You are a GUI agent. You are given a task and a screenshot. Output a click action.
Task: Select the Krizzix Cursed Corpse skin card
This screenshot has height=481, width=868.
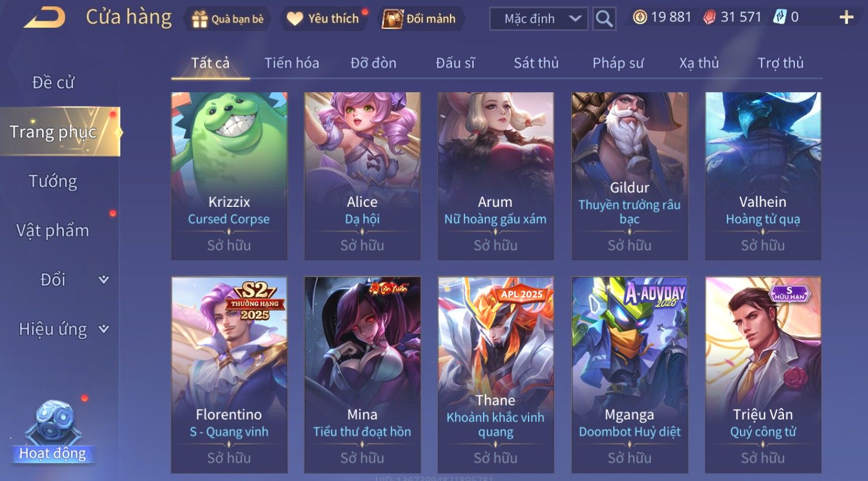(229, 176)
